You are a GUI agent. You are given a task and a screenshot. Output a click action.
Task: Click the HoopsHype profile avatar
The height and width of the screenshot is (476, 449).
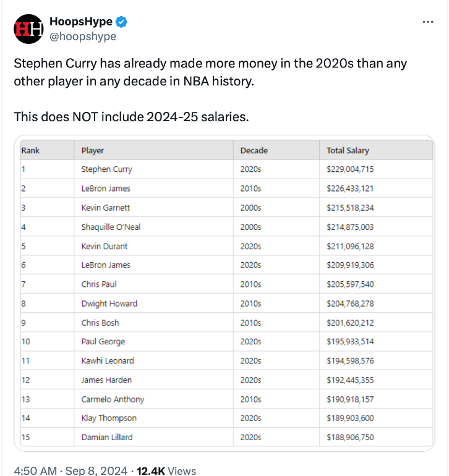[x=28, y=28]
